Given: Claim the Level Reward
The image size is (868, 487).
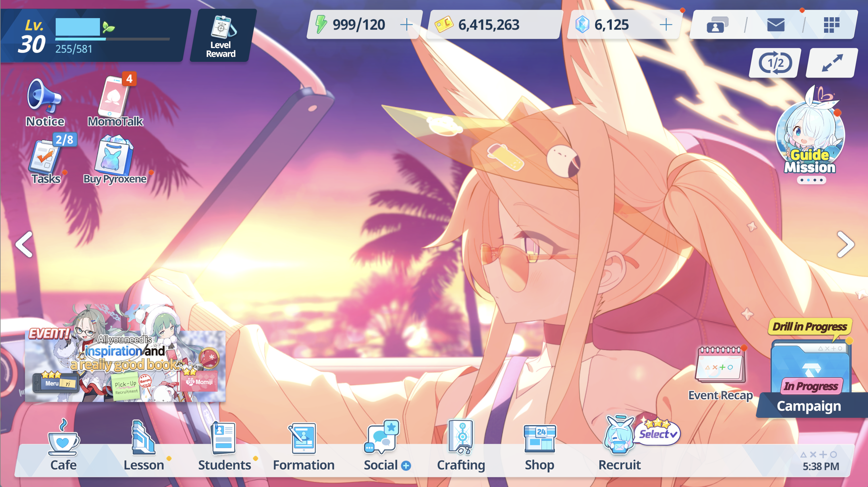Looking at the screenshot, I should point(221,36).
